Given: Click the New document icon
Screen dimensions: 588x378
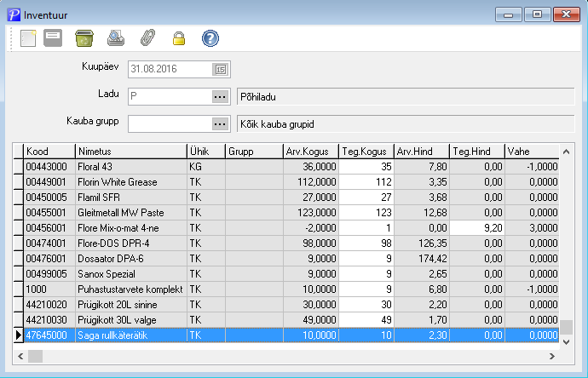Looking at the screenshot, I should click(x=28, y=38).
